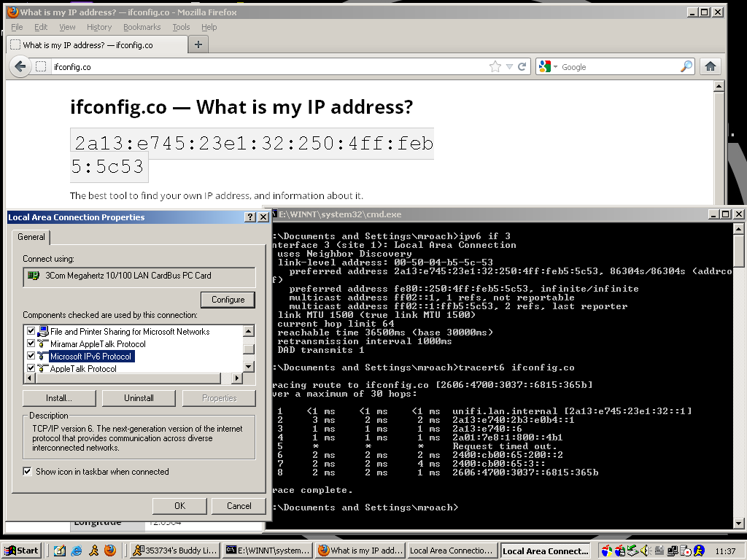Open the URL history dropdown arrow
Viewport: 747px width, 560px height.
pyautogui.click(x=509, y=67)
